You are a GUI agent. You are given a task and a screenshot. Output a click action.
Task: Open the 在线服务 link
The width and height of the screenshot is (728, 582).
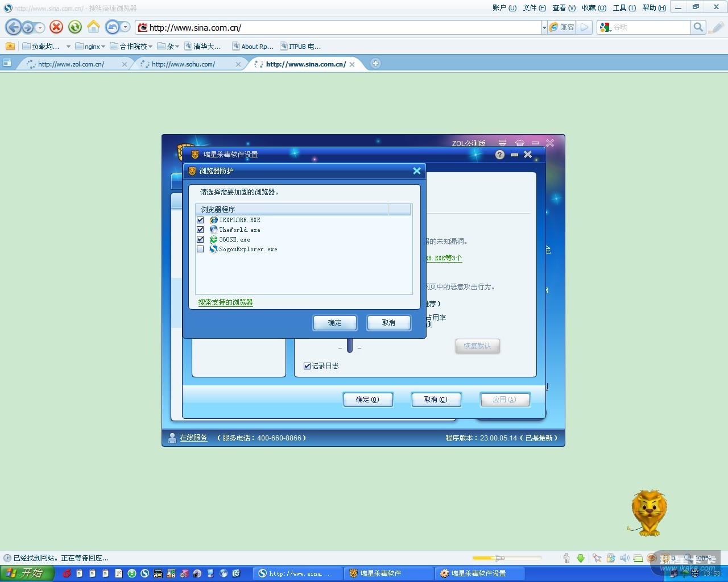pos(193,438)
